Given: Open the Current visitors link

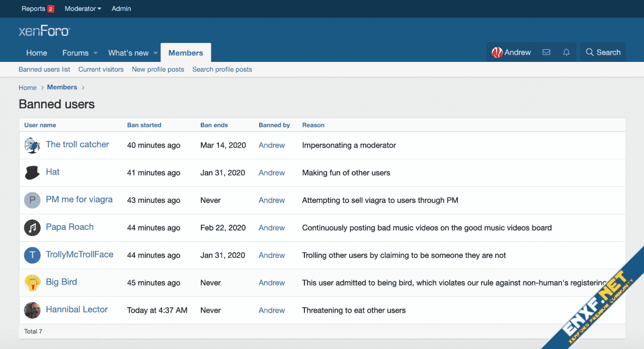Looking at the screenshot, I should [101, 69].
